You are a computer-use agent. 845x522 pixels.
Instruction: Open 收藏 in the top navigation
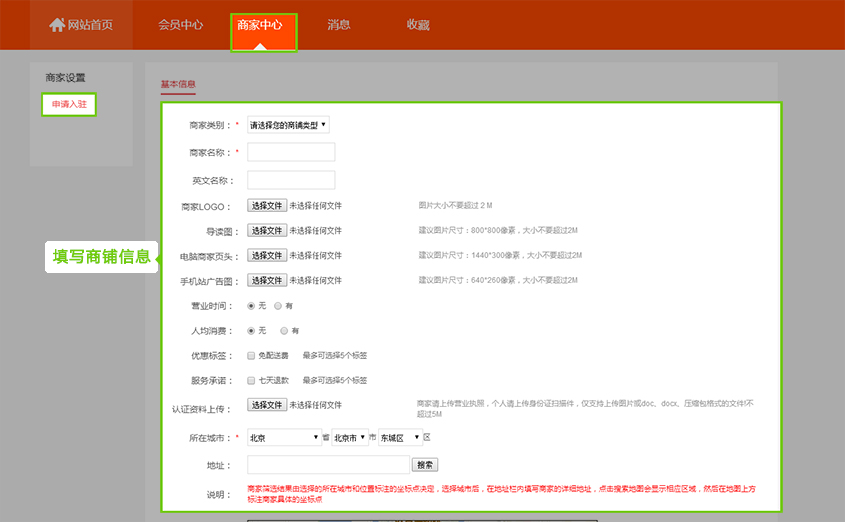418,25
